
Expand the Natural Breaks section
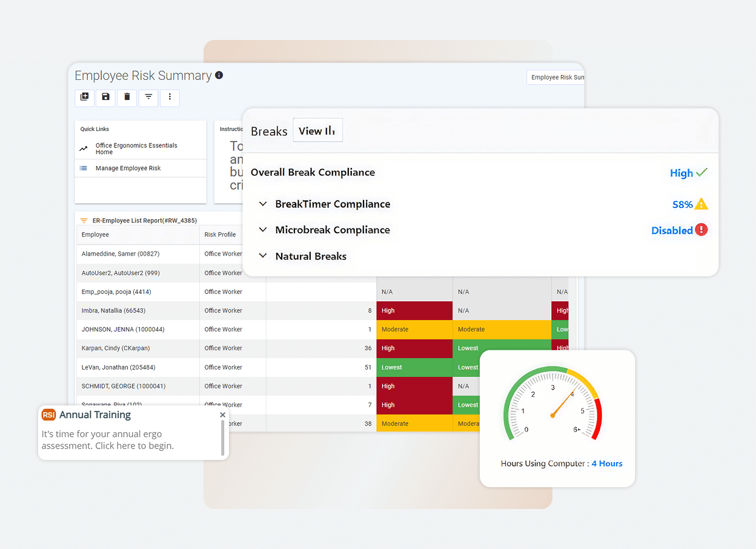point(263,256)
